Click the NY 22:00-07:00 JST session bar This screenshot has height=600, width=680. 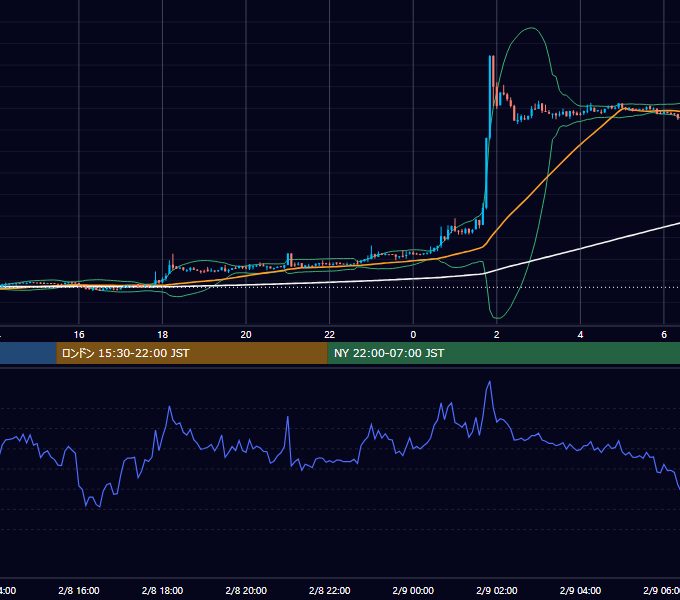coord(503,353)
